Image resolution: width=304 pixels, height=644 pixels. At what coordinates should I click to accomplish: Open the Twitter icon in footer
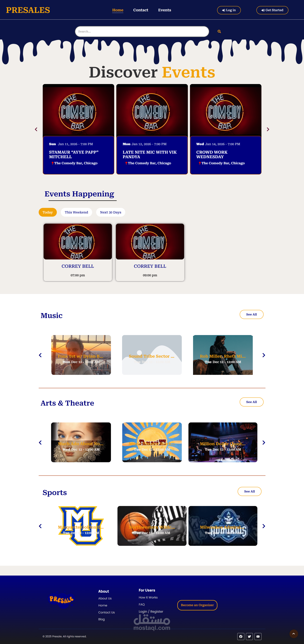(x=249, y=636)
